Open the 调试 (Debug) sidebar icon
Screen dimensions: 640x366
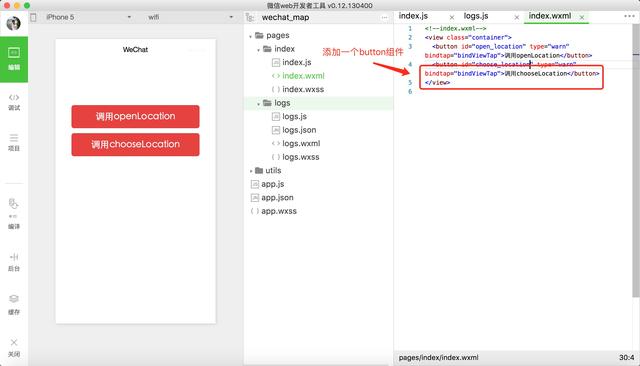tap(14, 102)
